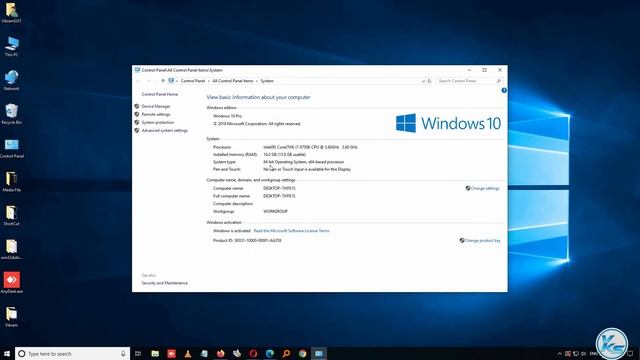Click the microphone icon in search box

pos(123,353)
